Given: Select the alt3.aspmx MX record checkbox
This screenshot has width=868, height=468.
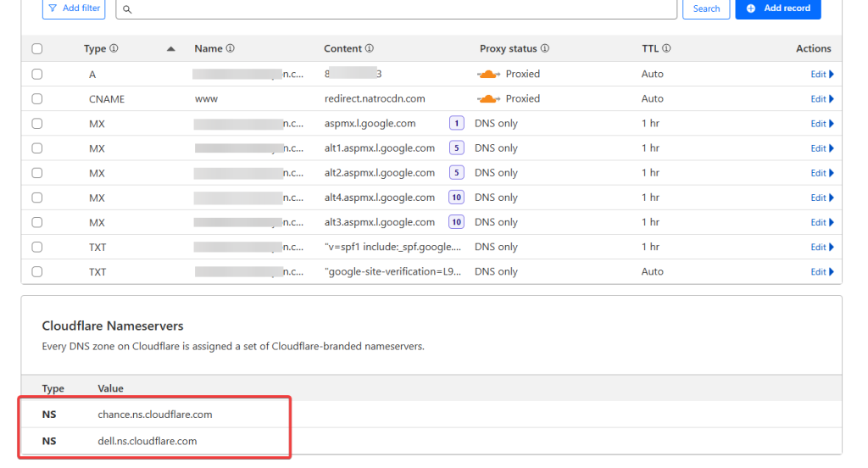Looking at the screenshot, I should tap(37, 222).
